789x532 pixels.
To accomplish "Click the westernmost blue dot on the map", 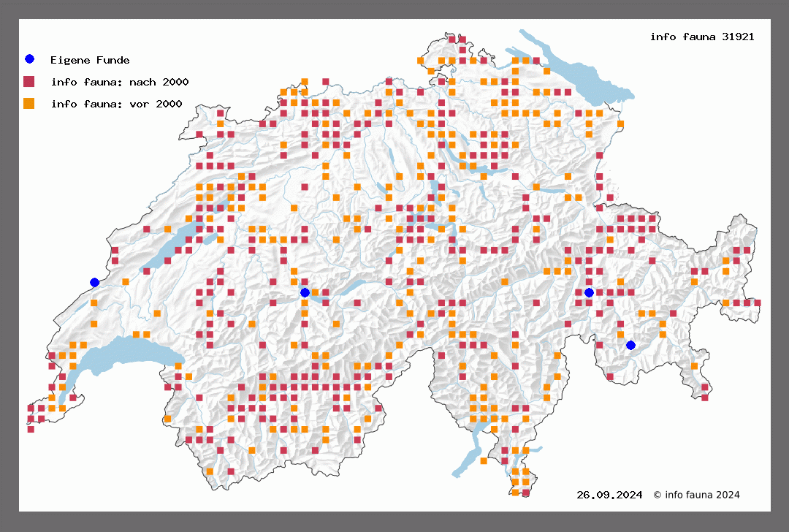I will [x=94, y=282].
